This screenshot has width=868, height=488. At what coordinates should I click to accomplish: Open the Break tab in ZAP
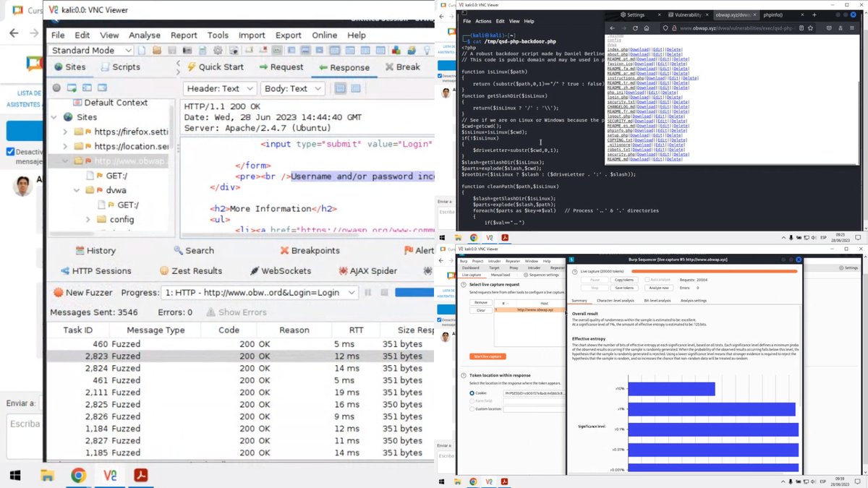pos(402,67)
